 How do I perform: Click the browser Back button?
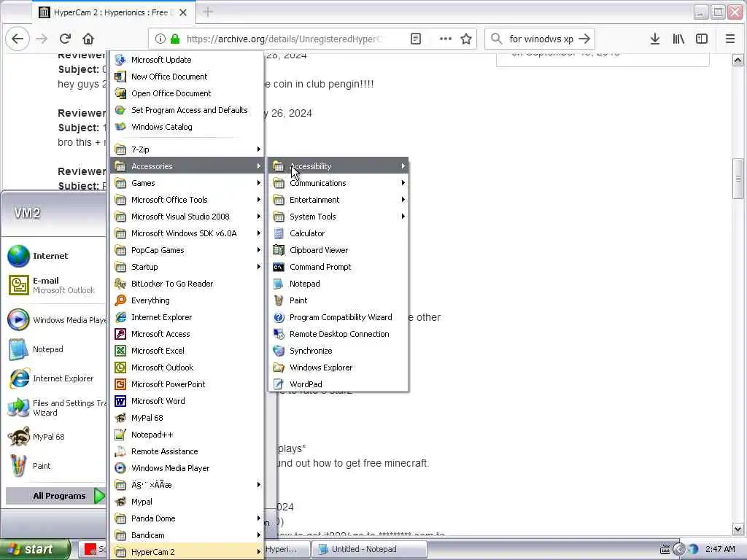pyautogui.click(x=18, y=39)
